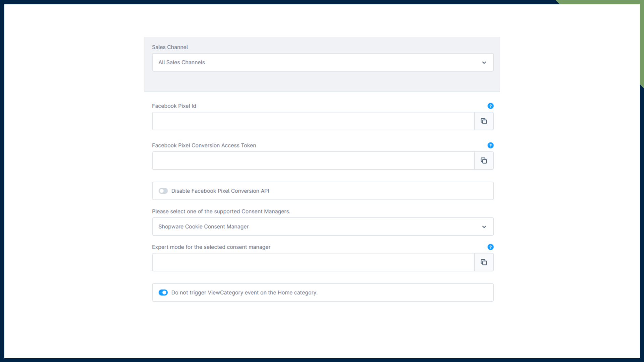Copy the Conversion Access Token value
This screenshot has width=644, height=362.
484,161
